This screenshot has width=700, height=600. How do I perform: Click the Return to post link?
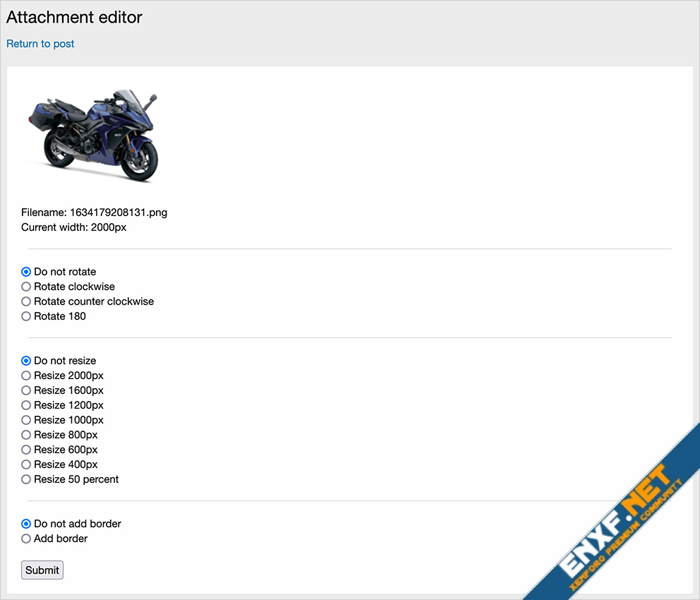coord(40,44)
